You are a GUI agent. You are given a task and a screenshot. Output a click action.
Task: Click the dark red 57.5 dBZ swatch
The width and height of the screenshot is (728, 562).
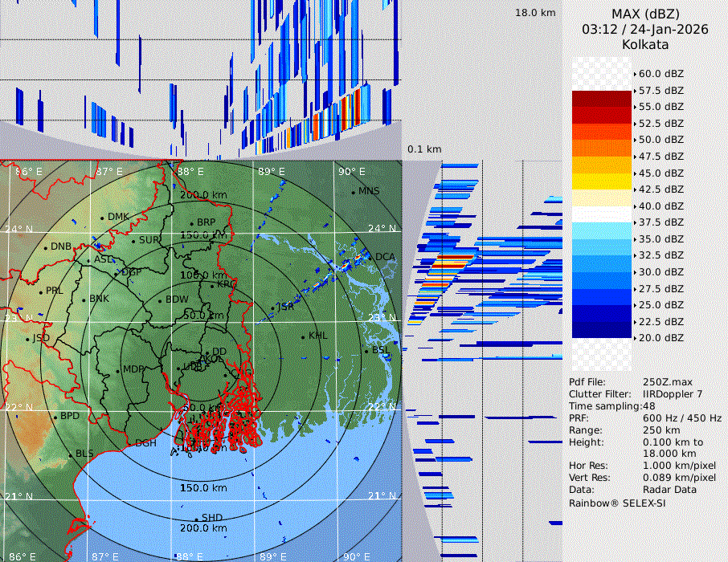coord(601,99)
